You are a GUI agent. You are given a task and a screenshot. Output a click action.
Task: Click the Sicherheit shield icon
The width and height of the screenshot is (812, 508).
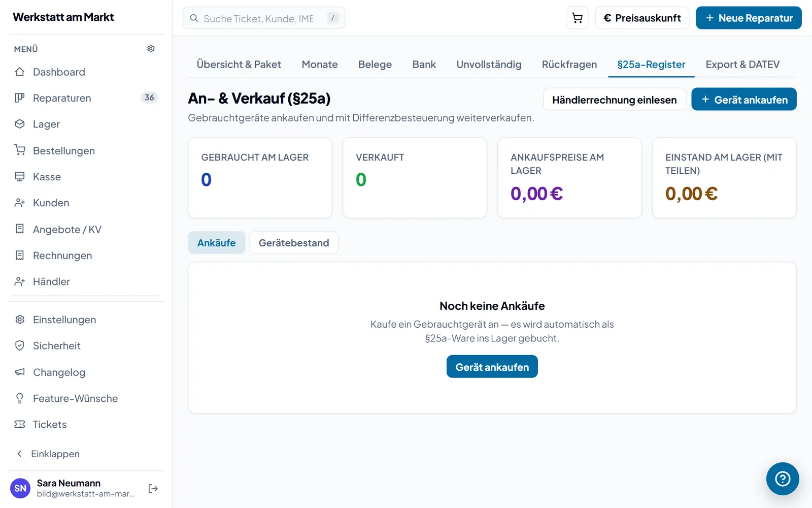(20, 345)
